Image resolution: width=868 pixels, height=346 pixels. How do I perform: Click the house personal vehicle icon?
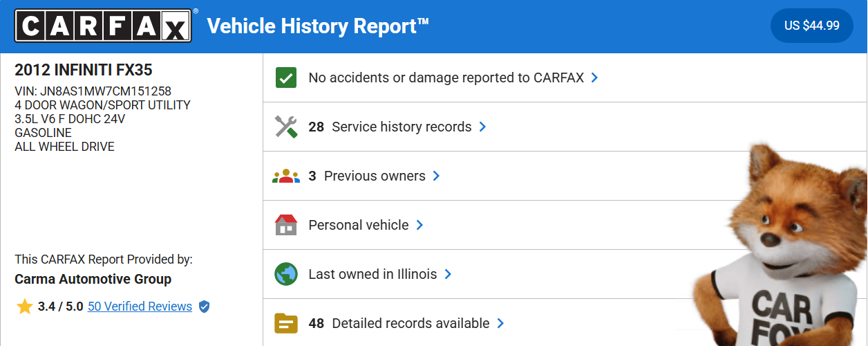285,225
